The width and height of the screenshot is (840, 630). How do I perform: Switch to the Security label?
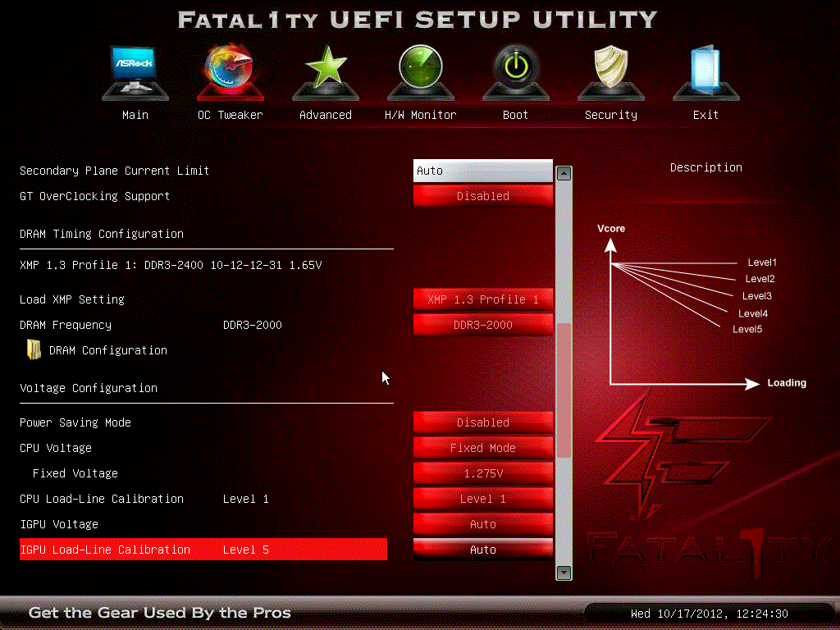point(610,115)
